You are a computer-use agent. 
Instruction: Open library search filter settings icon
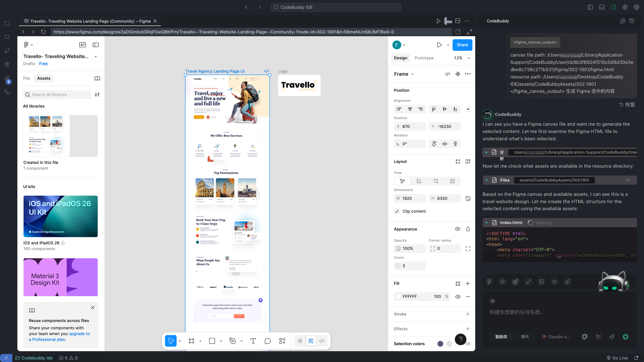pos(97,95)
